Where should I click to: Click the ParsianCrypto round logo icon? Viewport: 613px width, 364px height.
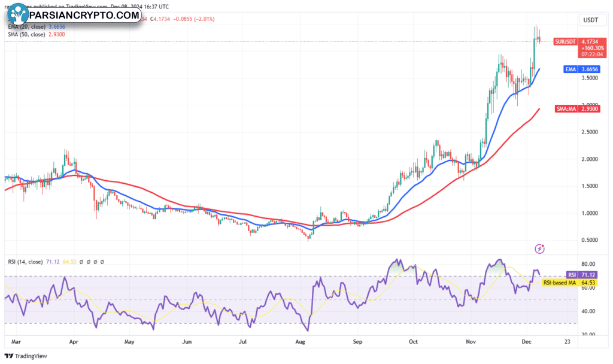tap(17, 14)
